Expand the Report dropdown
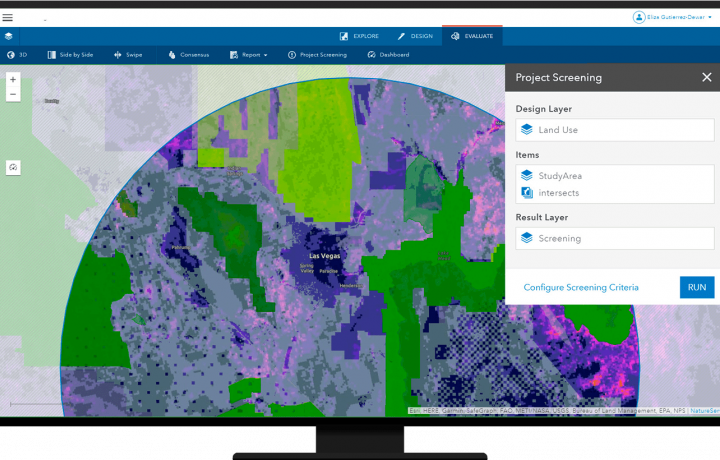This screenshot has width=720, height=460. point(248,55)
